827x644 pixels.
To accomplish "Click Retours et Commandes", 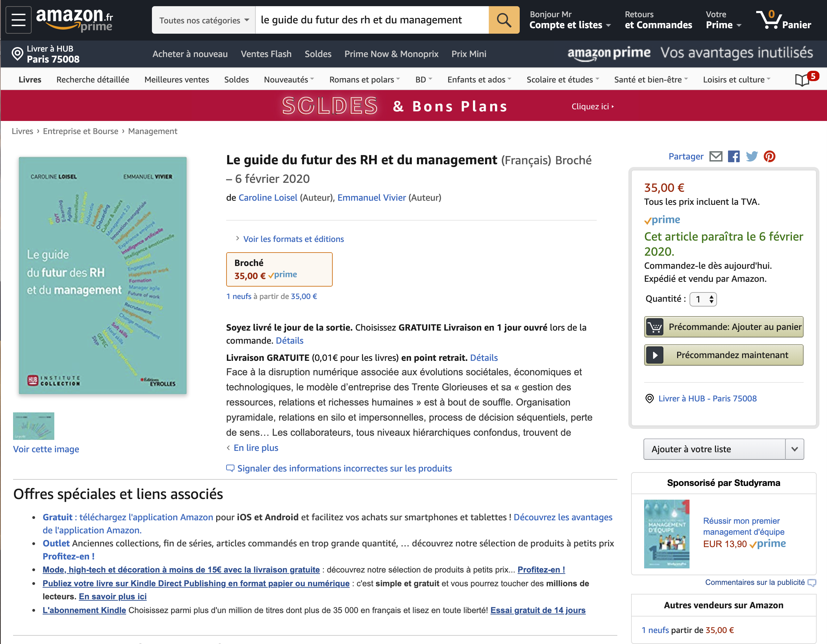I will (x=658, y=20).
